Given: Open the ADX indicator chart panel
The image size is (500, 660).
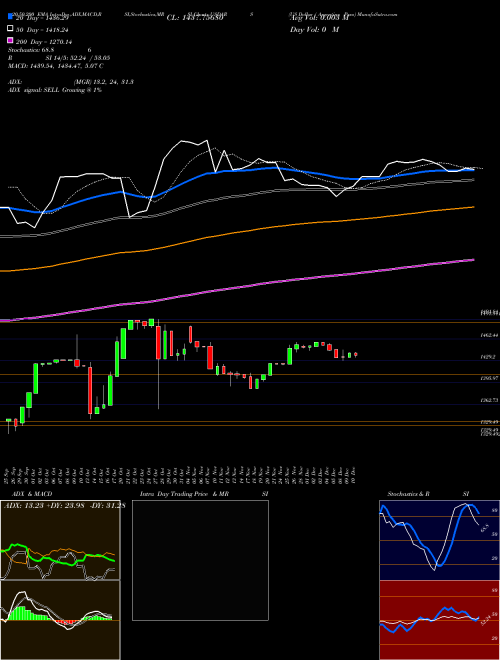Looking at the screenshot, I should 60,540.
